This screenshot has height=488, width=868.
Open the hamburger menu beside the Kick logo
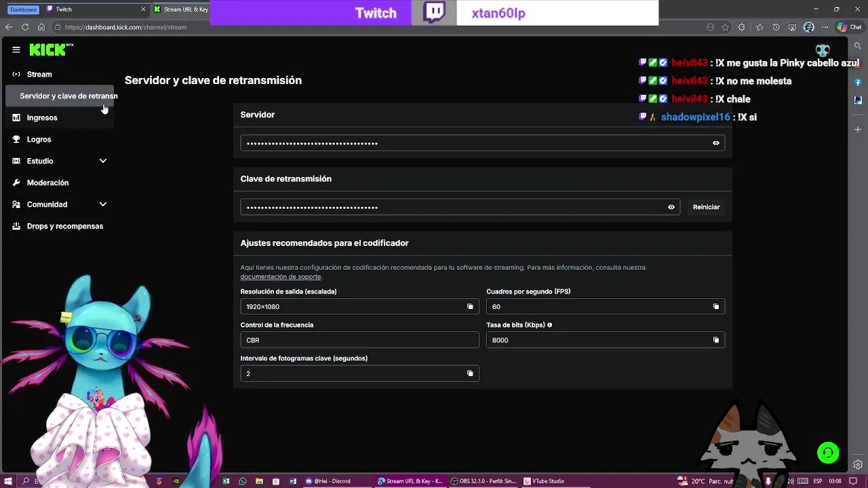[x=16, y=49]
